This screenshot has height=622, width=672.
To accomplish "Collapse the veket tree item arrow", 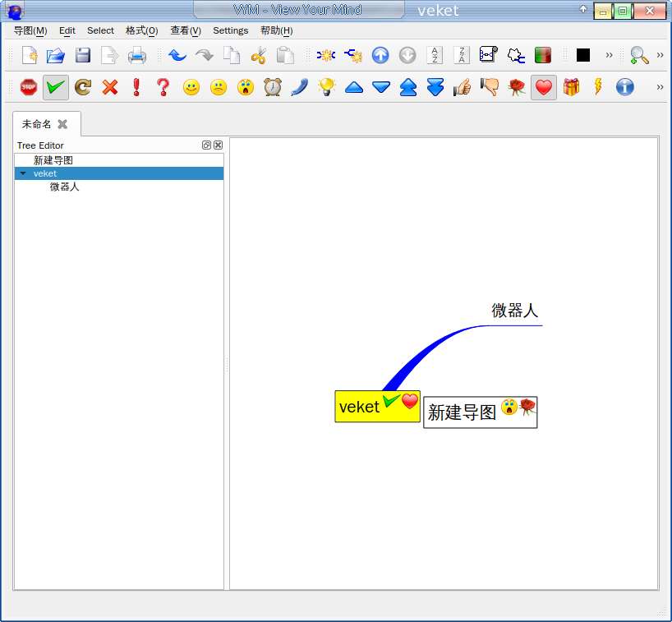I will point(23,173).
